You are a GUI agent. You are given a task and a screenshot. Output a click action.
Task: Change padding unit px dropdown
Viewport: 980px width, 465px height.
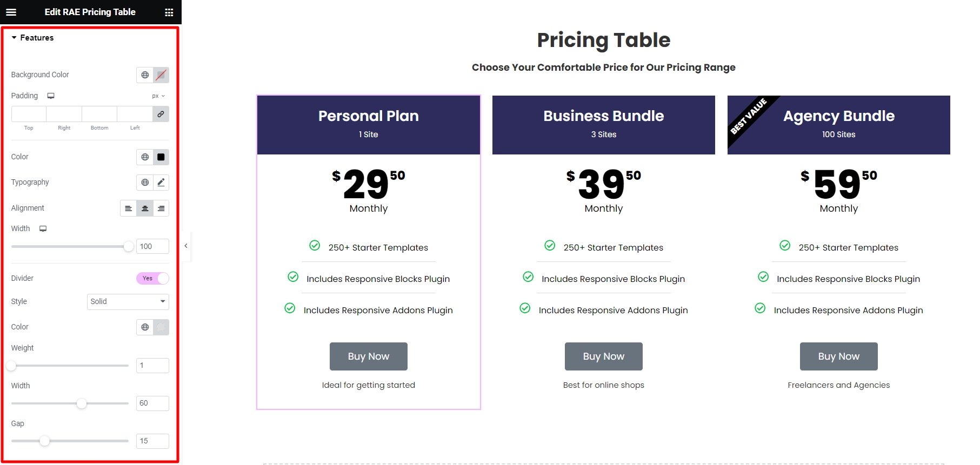point(158,96)
